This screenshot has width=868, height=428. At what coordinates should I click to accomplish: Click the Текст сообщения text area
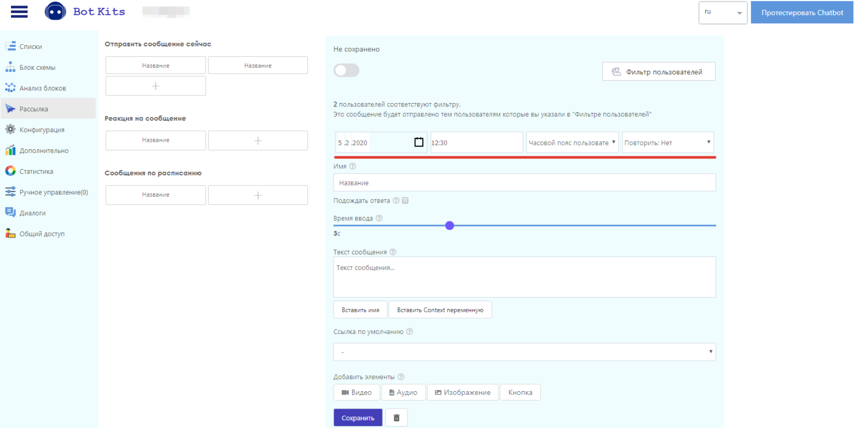[524, 277]
